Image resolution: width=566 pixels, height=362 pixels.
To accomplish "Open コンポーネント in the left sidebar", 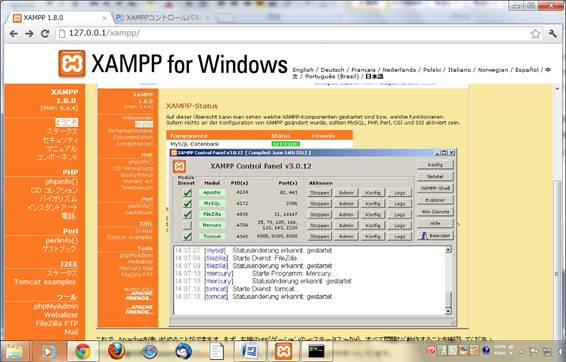I will pos(57,157).
